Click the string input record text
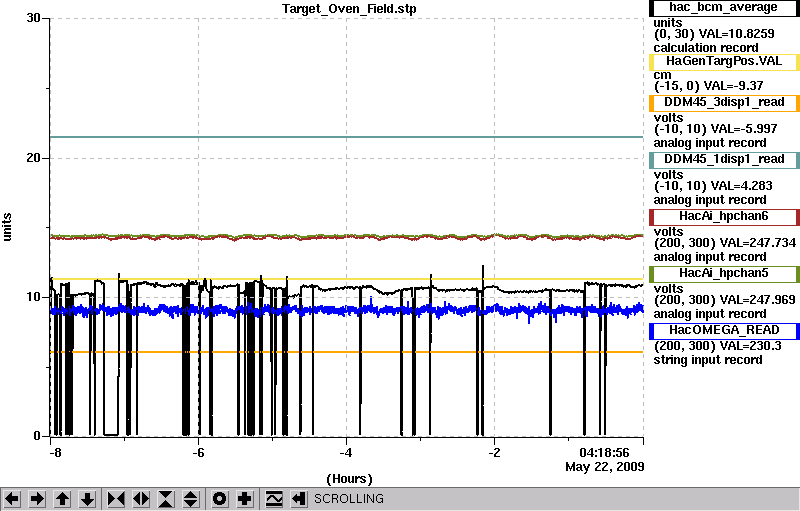The width and height of the screenshot is (800, 511). (708, 360)
